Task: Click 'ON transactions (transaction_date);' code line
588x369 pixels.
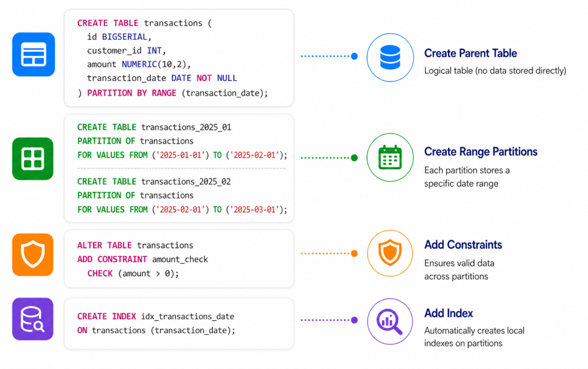Action: (x=156, y=331)
